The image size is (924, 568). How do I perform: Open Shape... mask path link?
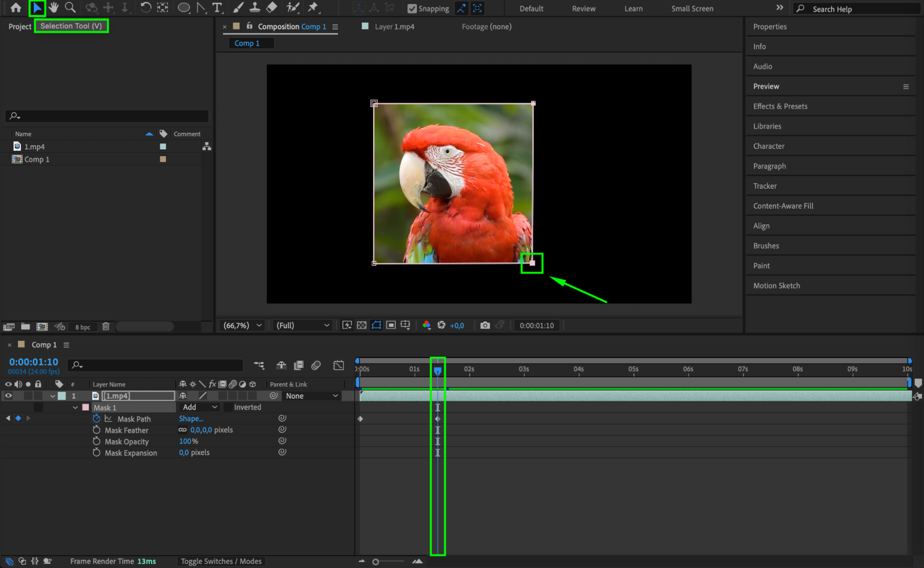tap(191, 418)
